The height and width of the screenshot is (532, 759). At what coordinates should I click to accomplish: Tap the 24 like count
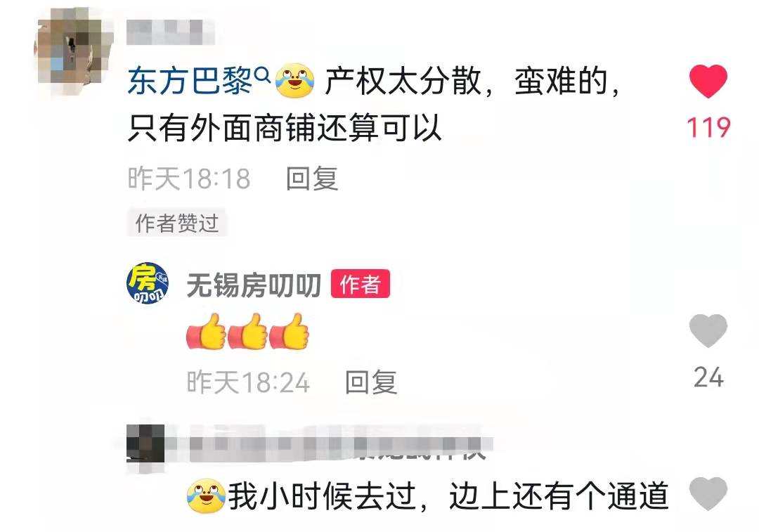click(708, 377)
